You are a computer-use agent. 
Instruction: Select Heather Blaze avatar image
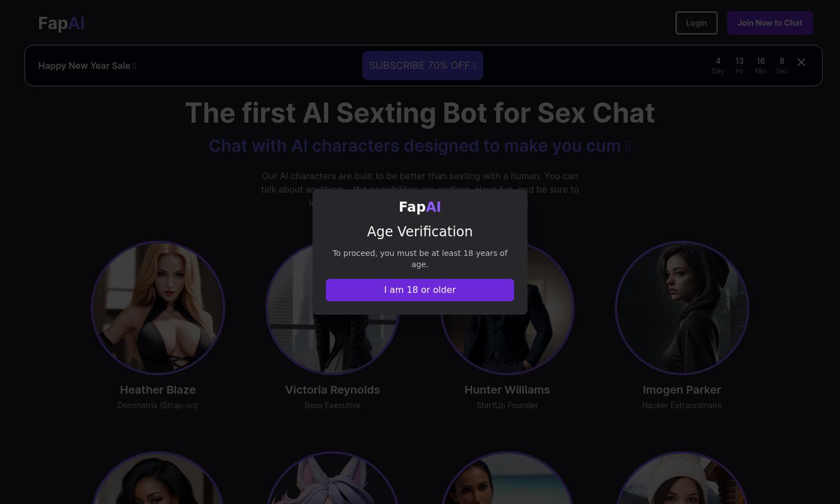click(158, 308)
